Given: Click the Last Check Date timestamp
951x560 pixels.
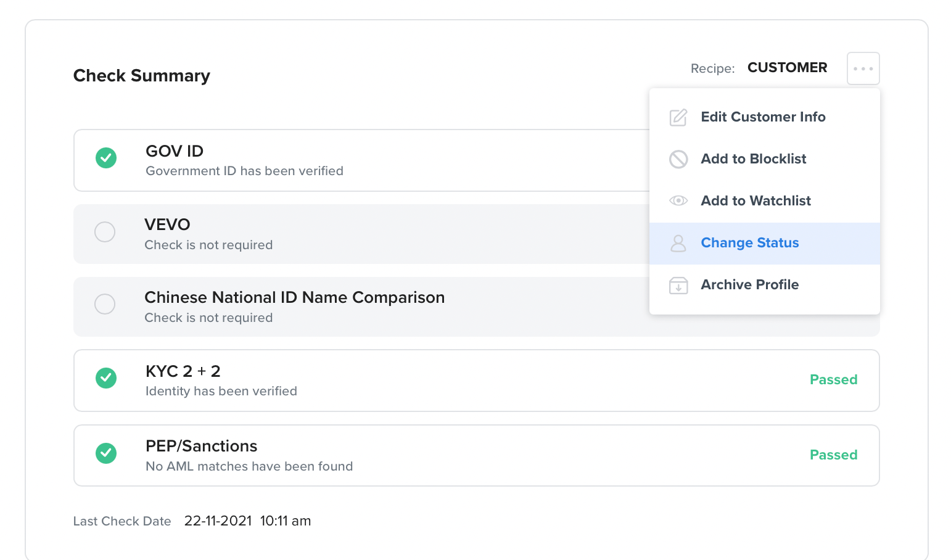Looking at the screenshot, I should coord(247,521).
